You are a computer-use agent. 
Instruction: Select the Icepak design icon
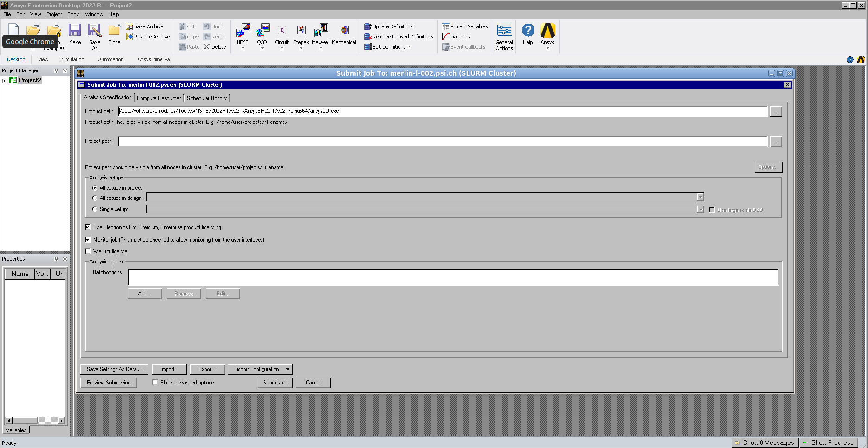point(301,31)
